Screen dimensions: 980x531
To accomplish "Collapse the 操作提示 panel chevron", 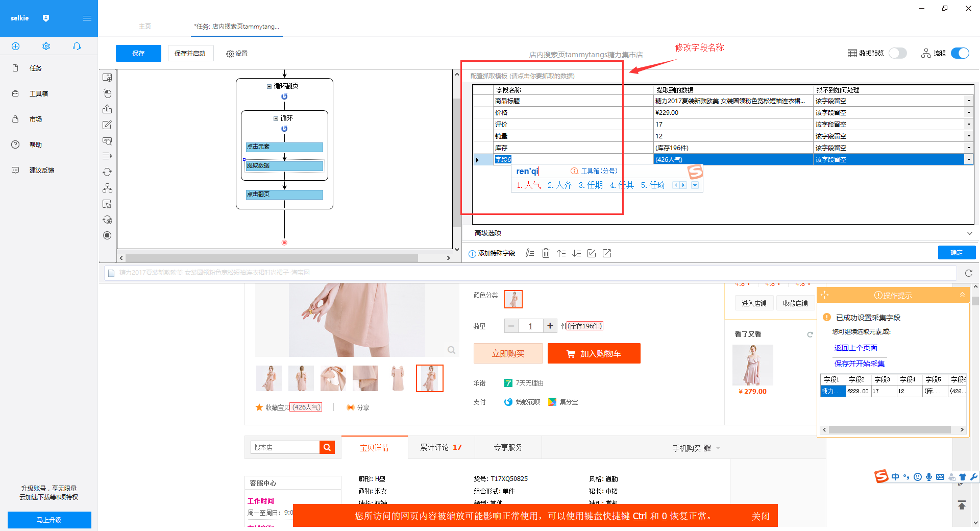I will coord(962,295).
